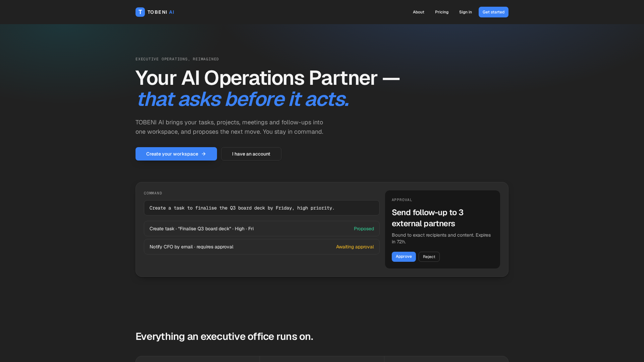Approve the follow-up to external partners
This screenshot has width=644, height=362.
[x=404, y=257]
